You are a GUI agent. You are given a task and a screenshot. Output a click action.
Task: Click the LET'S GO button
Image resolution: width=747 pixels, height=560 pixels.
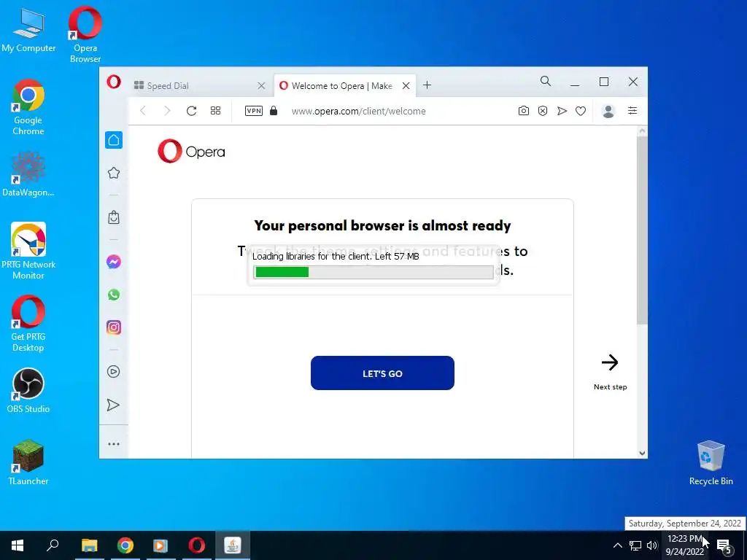[x=382, y=373]
